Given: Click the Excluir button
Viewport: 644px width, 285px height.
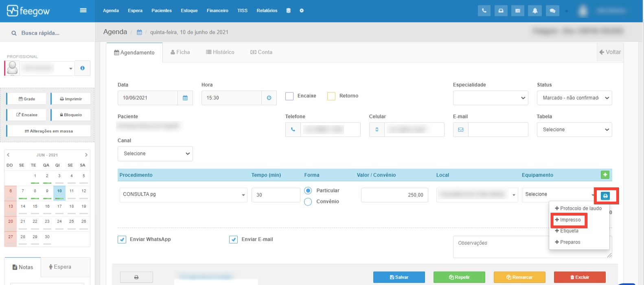Looking at the screenshot, I should [580, 277].
